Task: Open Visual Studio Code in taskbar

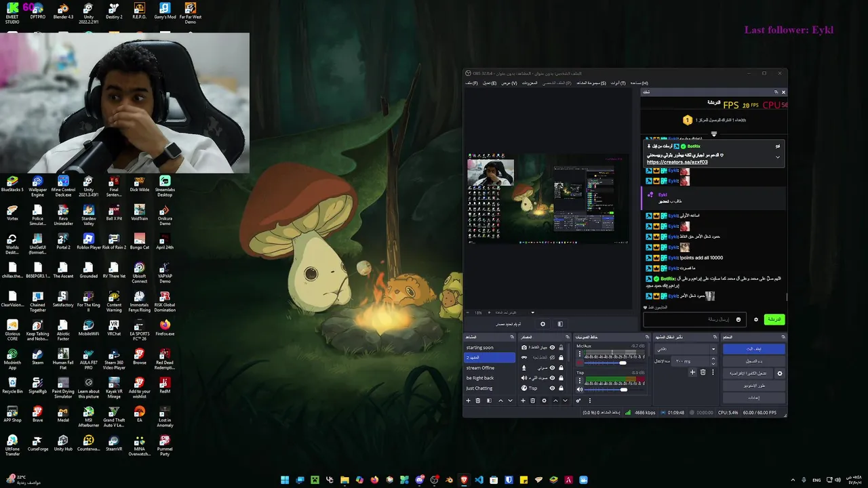Action: coord(479,480)
